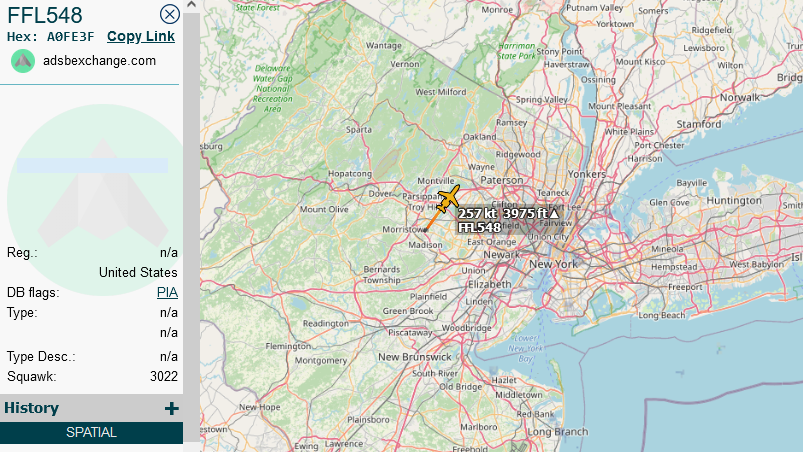This screenshot has height=452, width=803.
Task: Click the adsbexchange.com logo icon
Action: 23,61
